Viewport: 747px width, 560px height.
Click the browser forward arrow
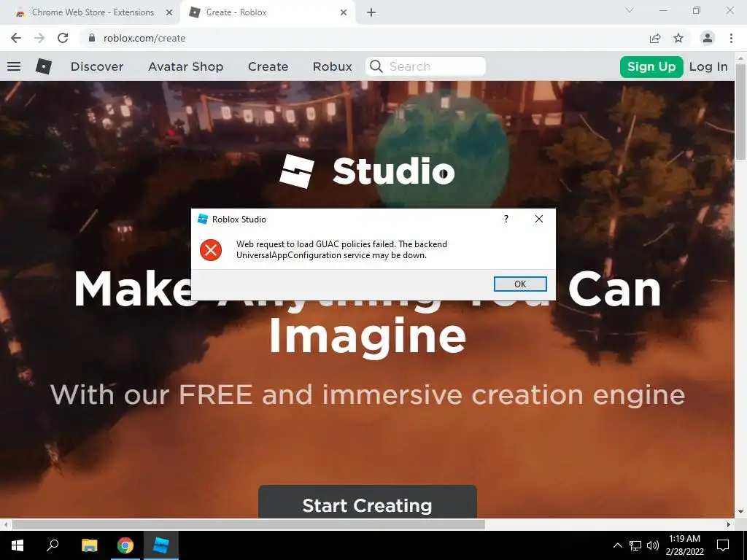coord(39,38)
